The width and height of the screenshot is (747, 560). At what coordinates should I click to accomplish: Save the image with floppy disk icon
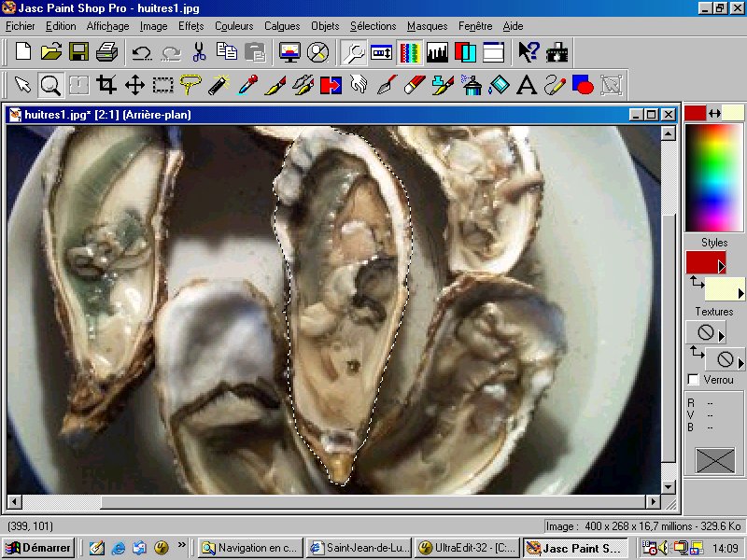(78, 51)
